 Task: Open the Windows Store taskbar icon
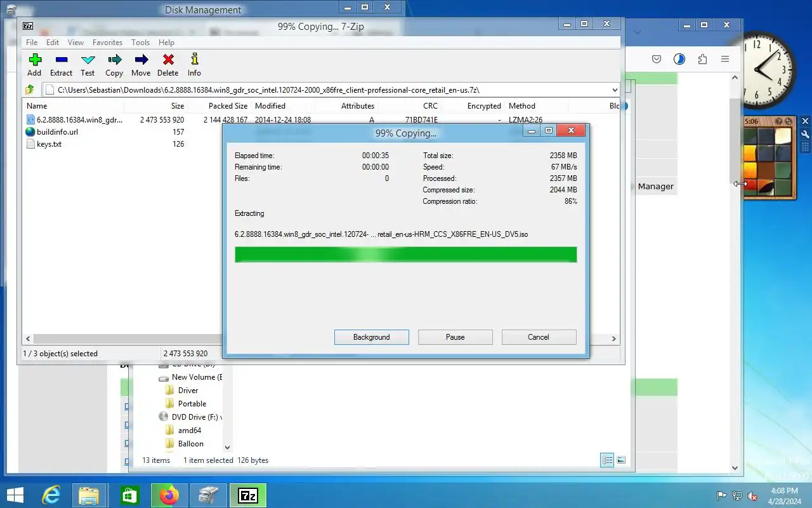[x=129, y=495]
